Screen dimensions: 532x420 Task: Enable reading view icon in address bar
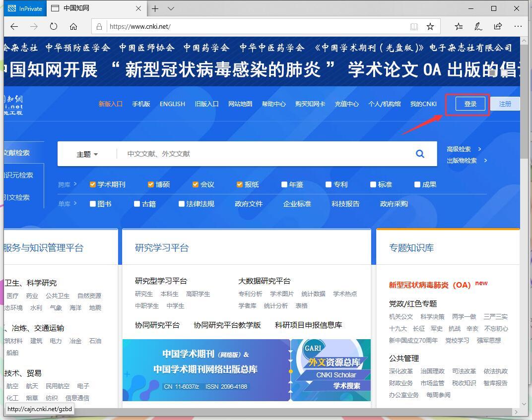(414, 27)
